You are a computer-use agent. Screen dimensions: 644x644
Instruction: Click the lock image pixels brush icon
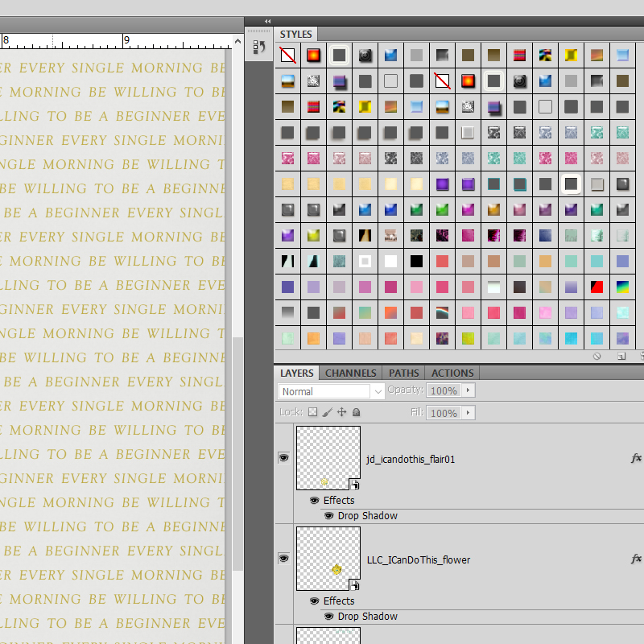point(327,412)
